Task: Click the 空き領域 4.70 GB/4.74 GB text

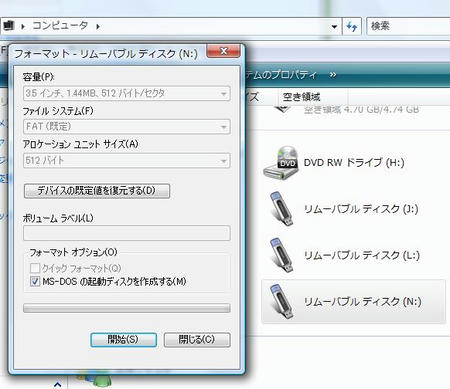Action: click(x=361, y=109)
